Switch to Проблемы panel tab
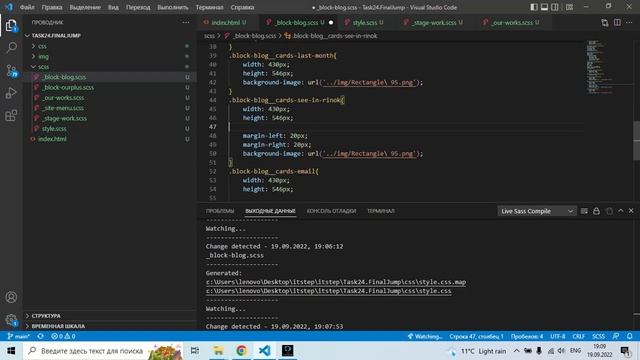Viewport: 640px width, 360px height. click(220, 211)
